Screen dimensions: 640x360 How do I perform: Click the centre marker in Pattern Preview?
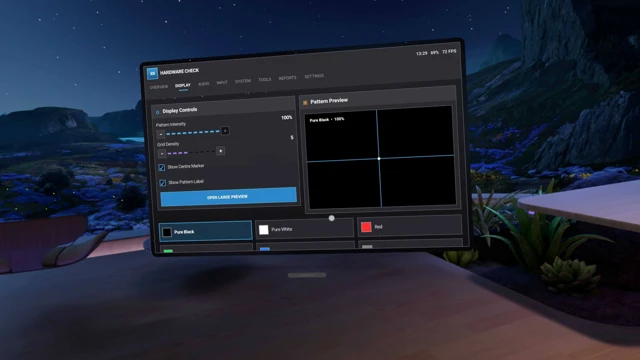click(x=379, y=158)
